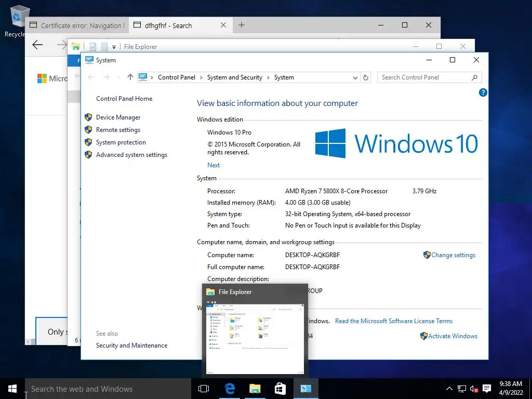Click the Search the web and Windows box
This screenshot has width=532, height=399.
click(108, 389)
